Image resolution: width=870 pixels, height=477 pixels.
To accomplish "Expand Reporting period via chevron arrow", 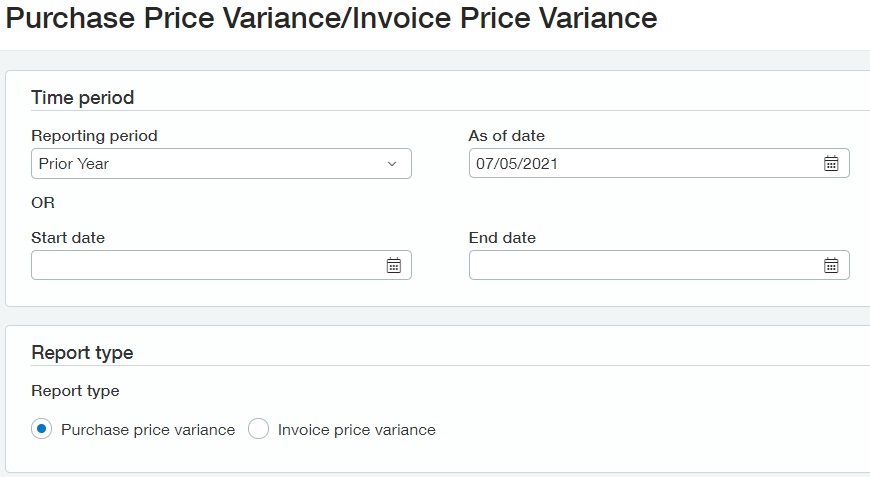I will click(392, 164).
